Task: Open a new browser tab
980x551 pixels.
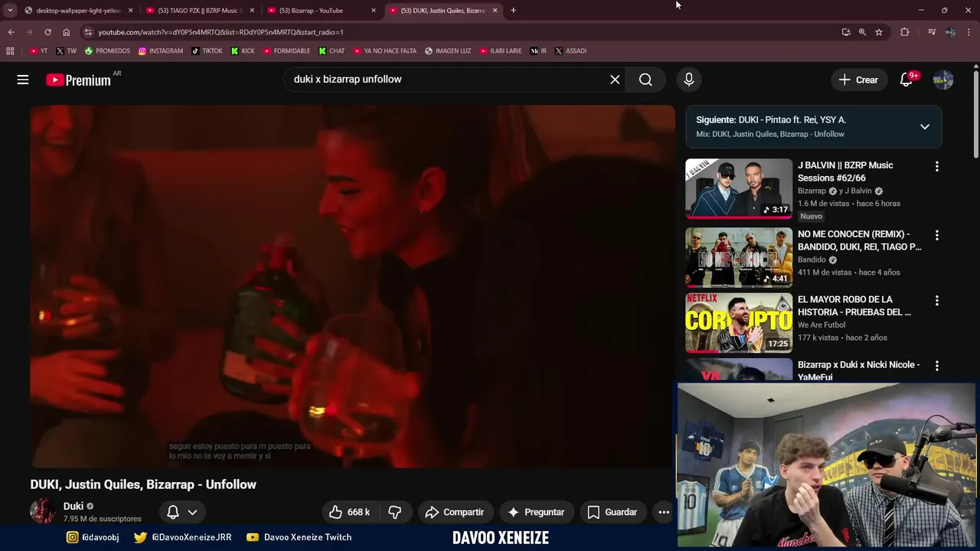Action: 513,11
